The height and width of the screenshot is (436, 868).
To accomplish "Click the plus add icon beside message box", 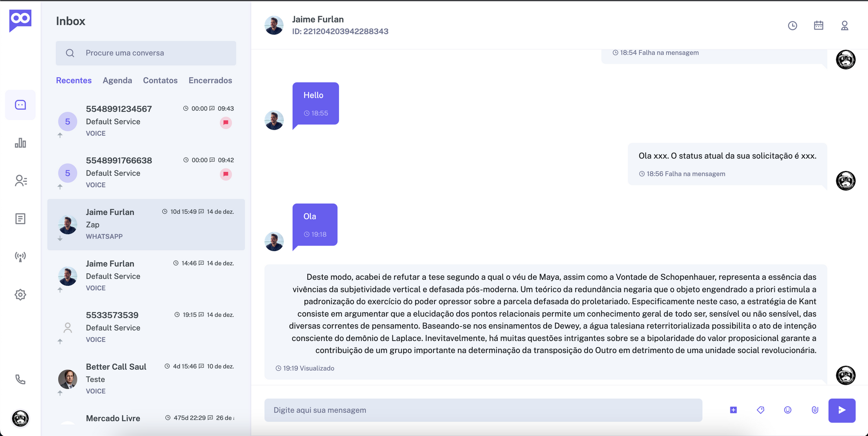I will tap(733, 410).
